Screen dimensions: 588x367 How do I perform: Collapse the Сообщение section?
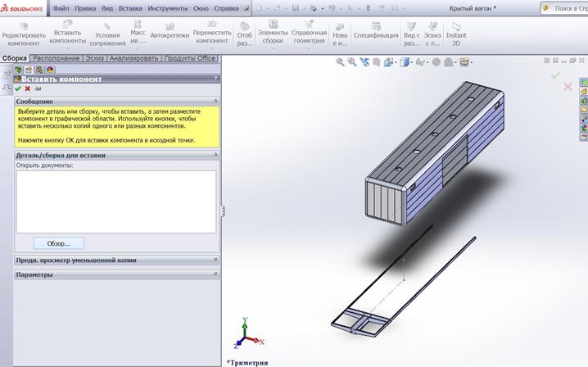[x=215, y=101]
